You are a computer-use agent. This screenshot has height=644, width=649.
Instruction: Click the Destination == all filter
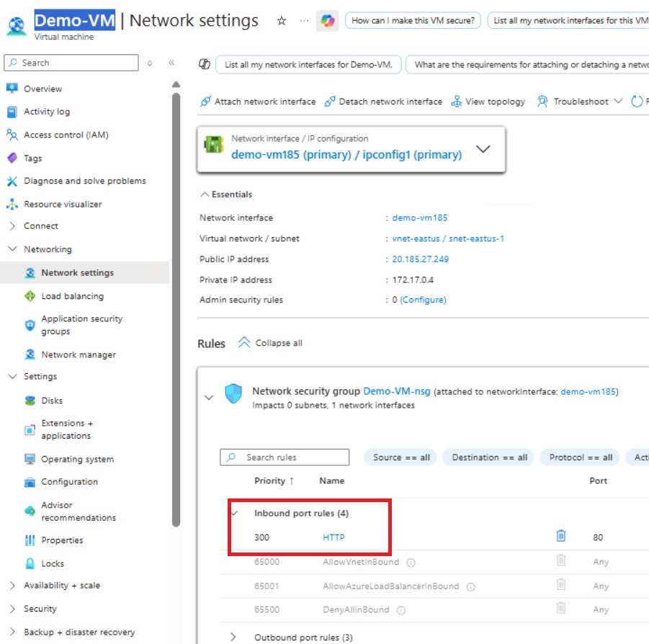489,457
